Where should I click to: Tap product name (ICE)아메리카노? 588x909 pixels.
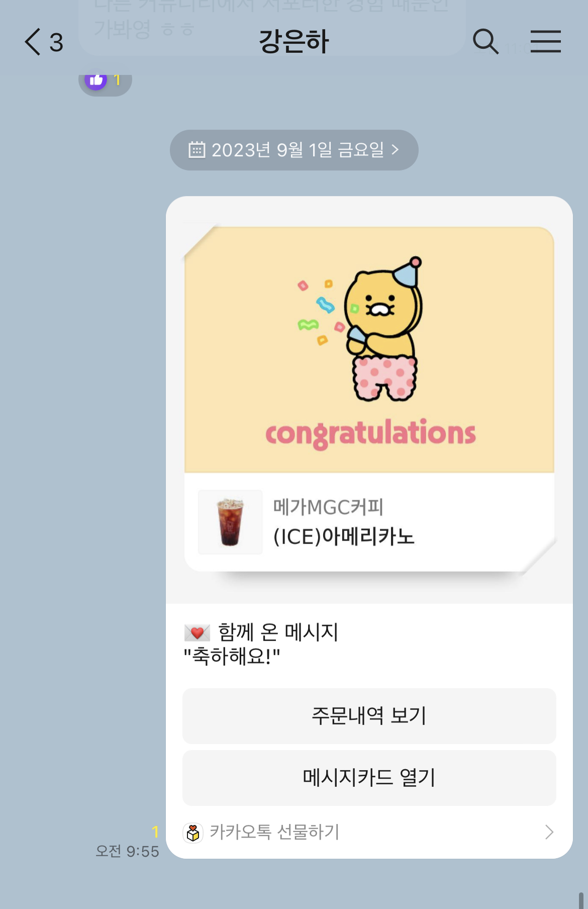pyautogui.click(x=344, y=537)
